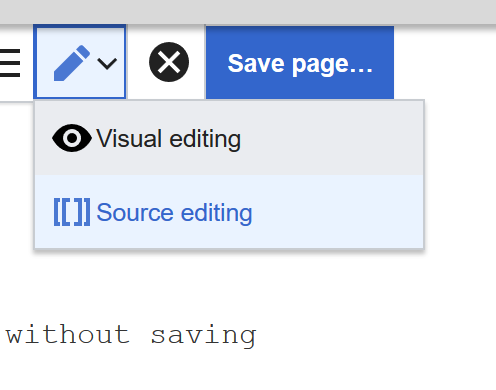Click empty area right of Source editing
496x390 pixels.
coord(337,212)
